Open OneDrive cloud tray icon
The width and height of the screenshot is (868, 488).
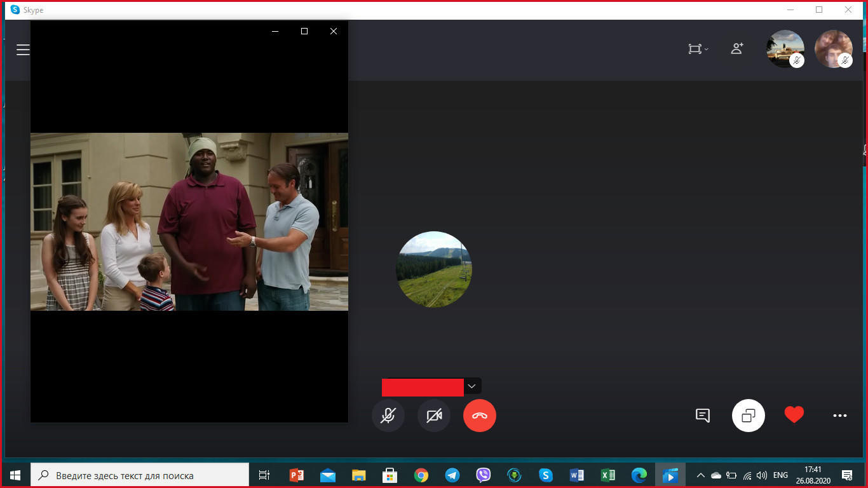pyautogui.click(x=716, y=475)
